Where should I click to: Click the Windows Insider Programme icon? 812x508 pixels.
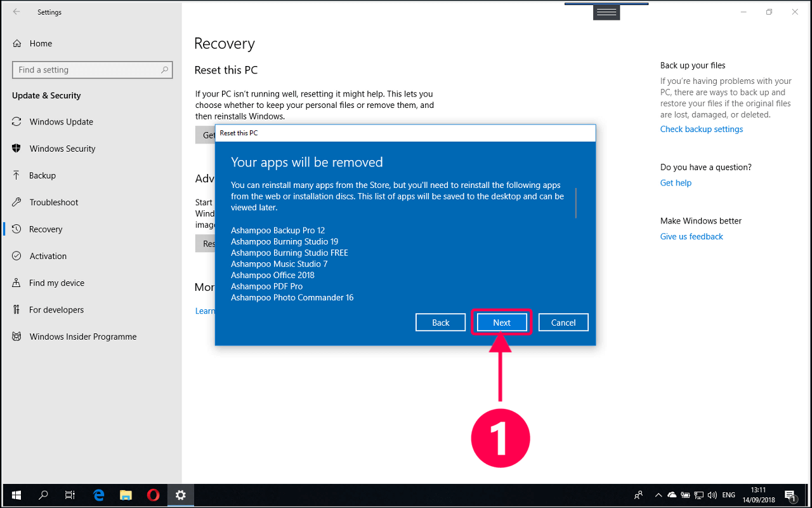pos(17,337)
